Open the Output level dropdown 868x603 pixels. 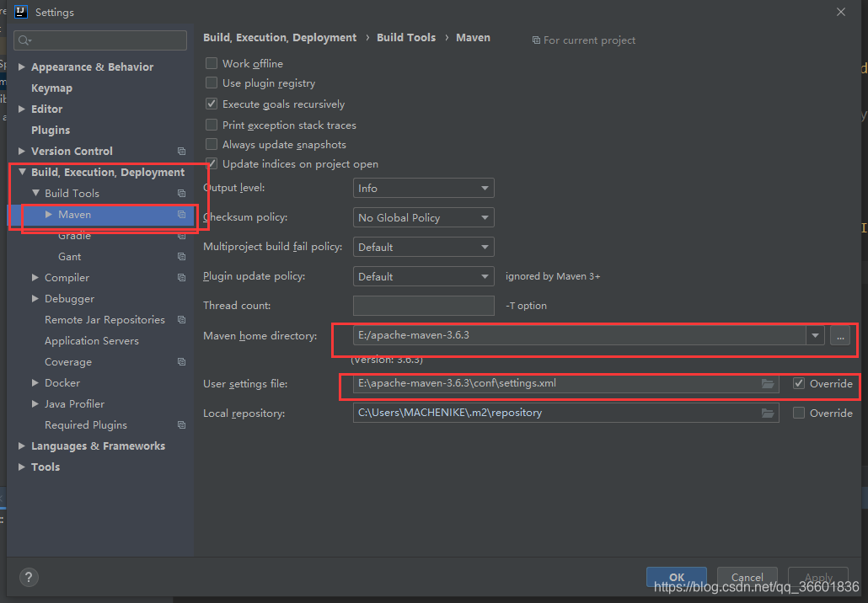click(424, 188)
